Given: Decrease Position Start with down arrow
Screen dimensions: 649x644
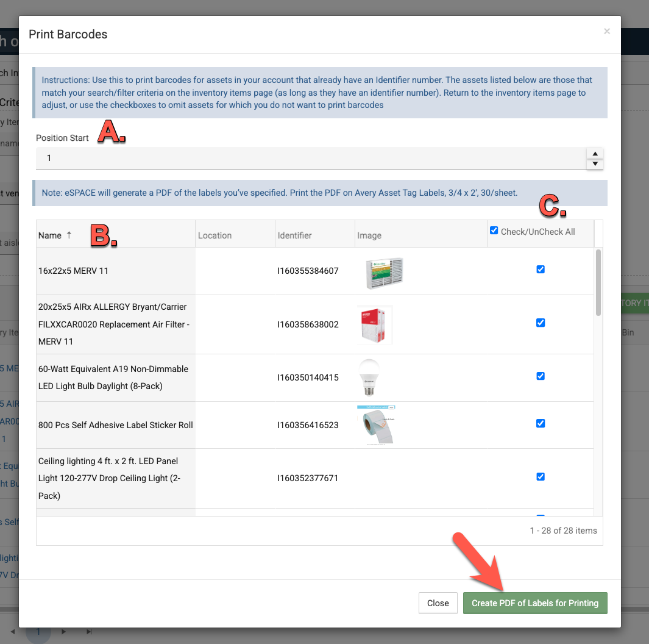Looking at the screenshot, I should [x=594, y=164].
